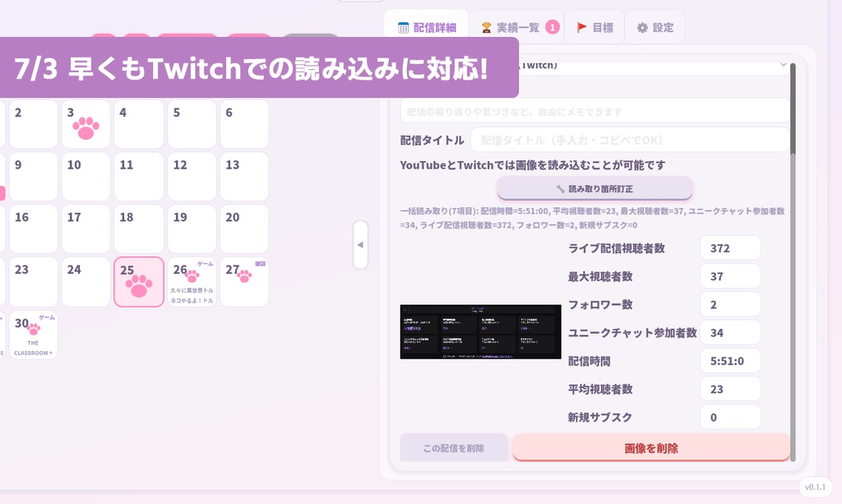
Task: Click the gear icon in 設定 tab
Action: [642, 28]
